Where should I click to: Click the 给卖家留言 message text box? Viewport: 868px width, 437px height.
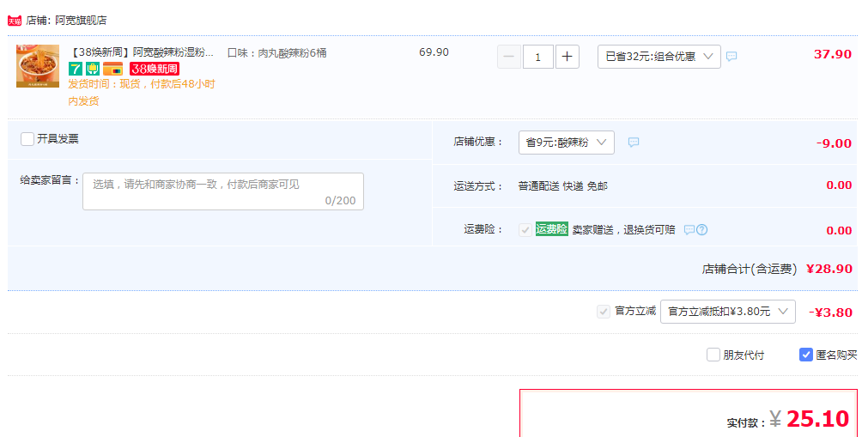[x=223, y=191]
